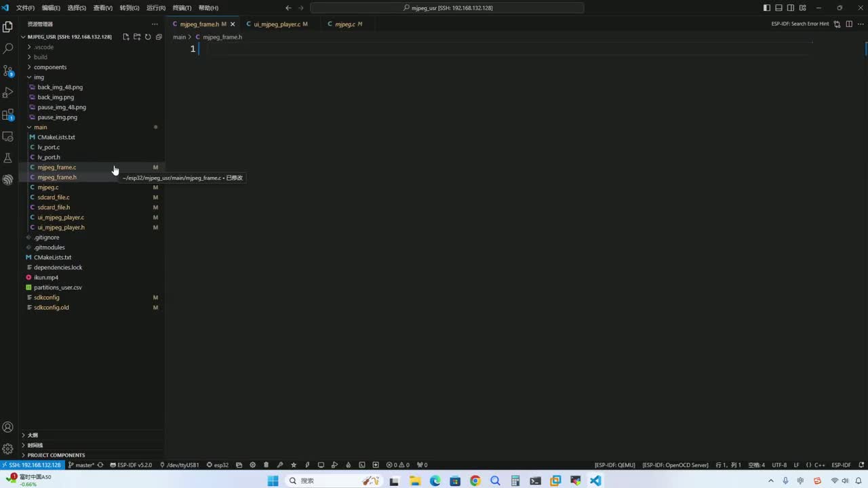Open the Source Control view
Screen dimensions: 868x488
(x=8, y=70)
